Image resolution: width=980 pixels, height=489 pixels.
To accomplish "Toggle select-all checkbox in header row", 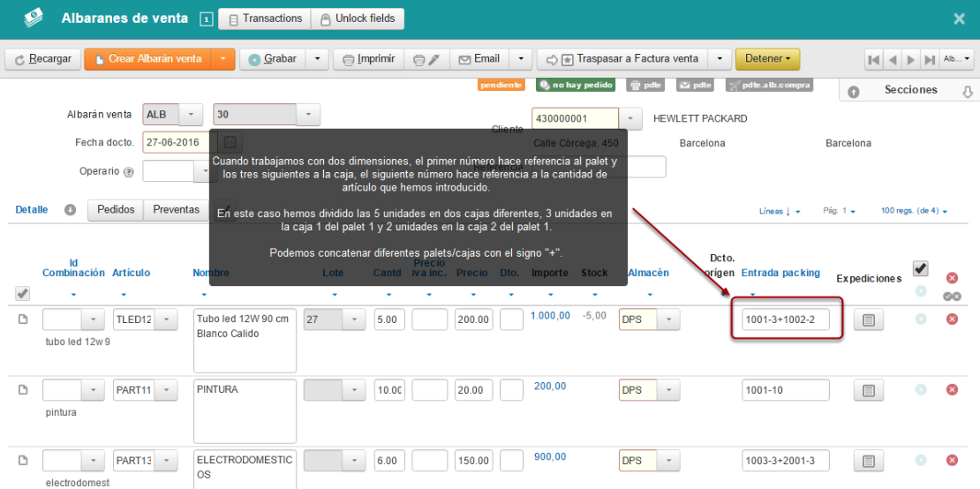I will pos(22,293).
